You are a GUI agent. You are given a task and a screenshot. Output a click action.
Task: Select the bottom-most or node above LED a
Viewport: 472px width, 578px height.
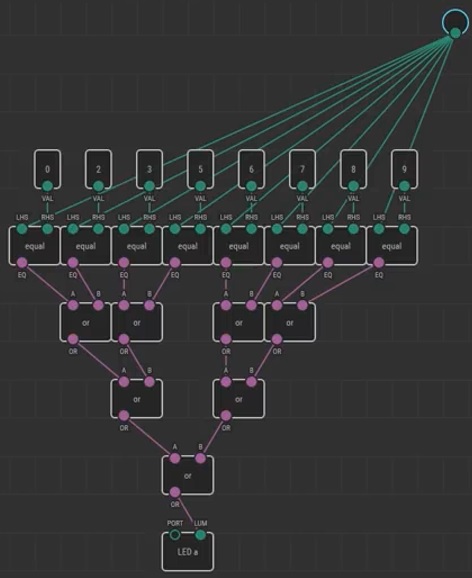pyautogui.click(x=188, y=476)
